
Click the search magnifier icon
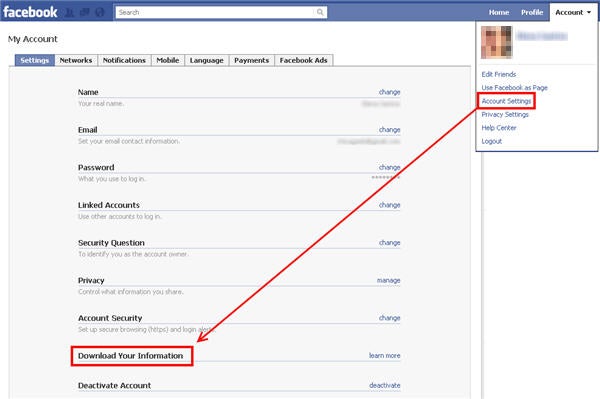tap(320, 12)
